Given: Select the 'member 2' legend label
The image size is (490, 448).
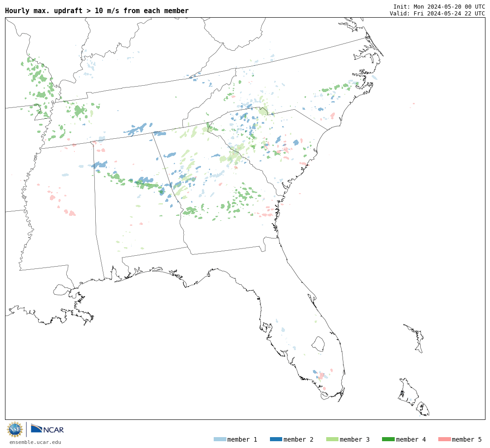Looking at the screenshot, I should point(299,439).
